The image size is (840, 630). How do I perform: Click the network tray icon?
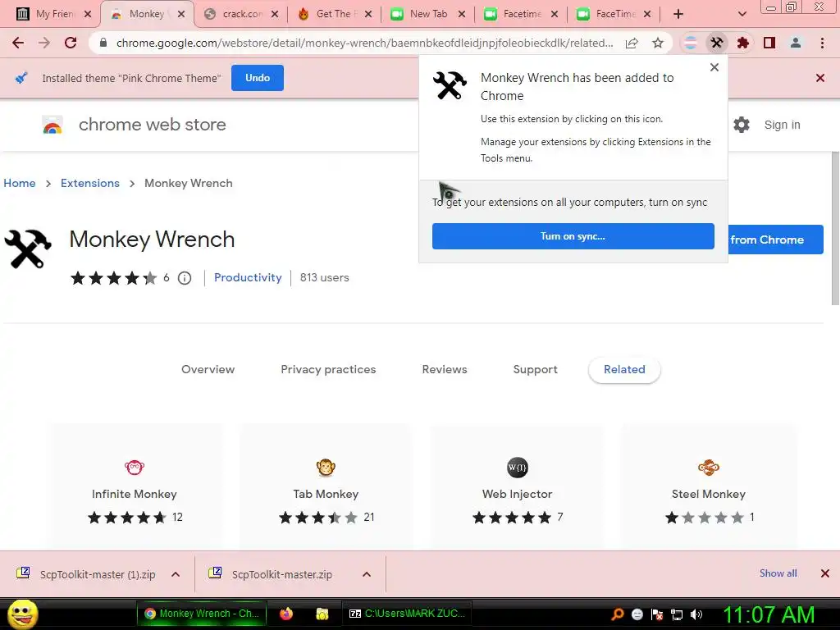point(677,614)
